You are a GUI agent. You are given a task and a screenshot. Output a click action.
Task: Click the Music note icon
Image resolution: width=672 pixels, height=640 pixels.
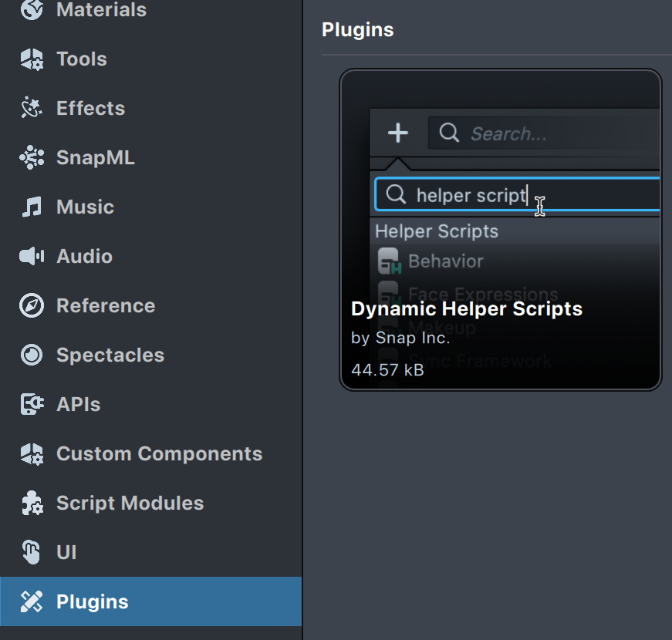click(32, 207)
